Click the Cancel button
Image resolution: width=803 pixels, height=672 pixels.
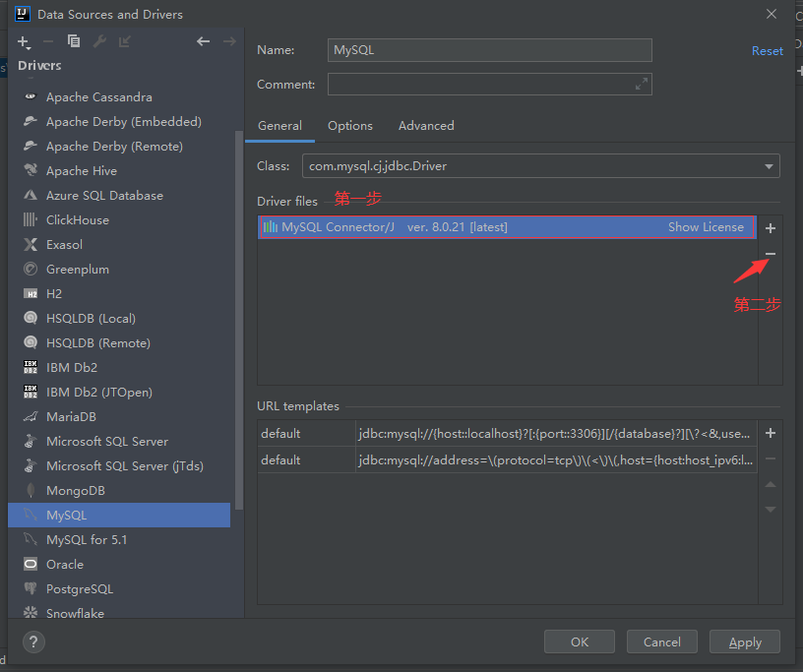pos(661,641)
